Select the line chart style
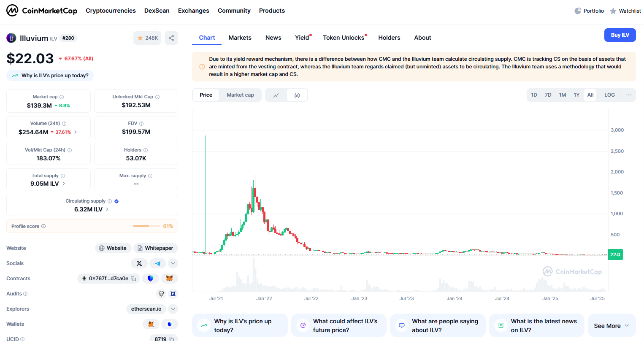The width and height of the screenshot is (644, 341). click(276, 95)
